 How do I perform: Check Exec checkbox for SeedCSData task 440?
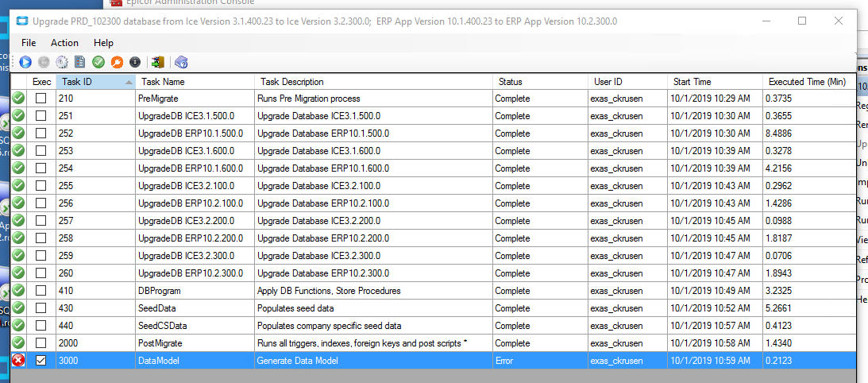pos(41,325)
